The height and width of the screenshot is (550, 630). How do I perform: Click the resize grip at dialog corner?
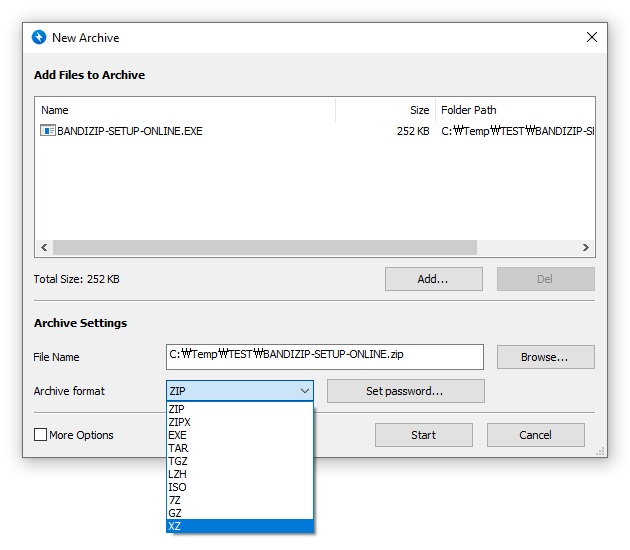click(x=600, y=451)
